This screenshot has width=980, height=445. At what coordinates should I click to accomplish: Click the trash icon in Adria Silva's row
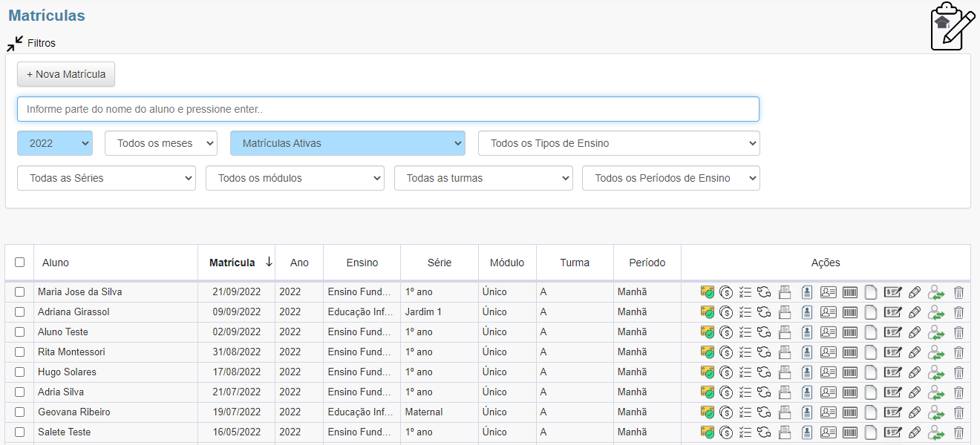pyautogui.click(x=958, y=392)
